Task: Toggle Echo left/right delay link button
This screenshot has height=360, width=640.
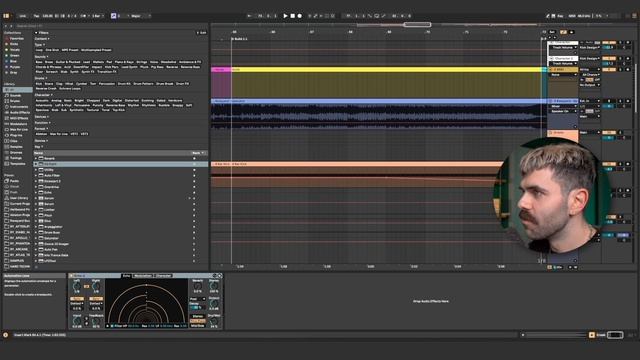Action: click(x=87, y=287)
